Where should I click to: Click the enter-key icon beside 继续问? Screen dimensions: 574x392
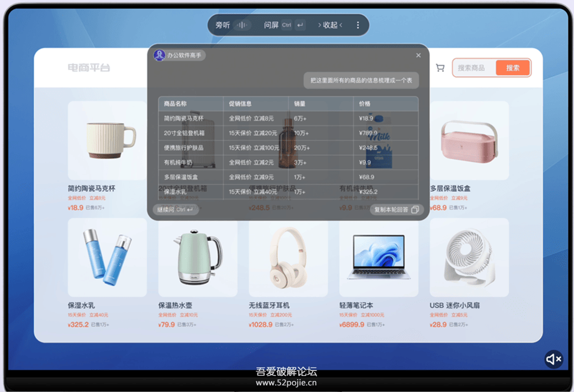tap(191, 210)
